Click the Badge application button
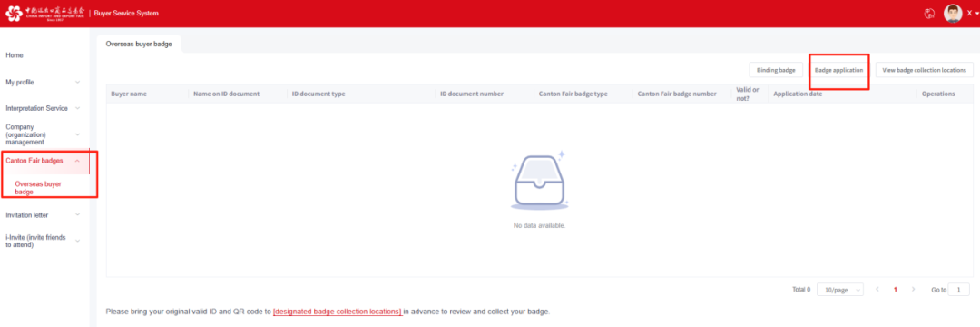Screen dimensions: 980x327 point(838,70)
